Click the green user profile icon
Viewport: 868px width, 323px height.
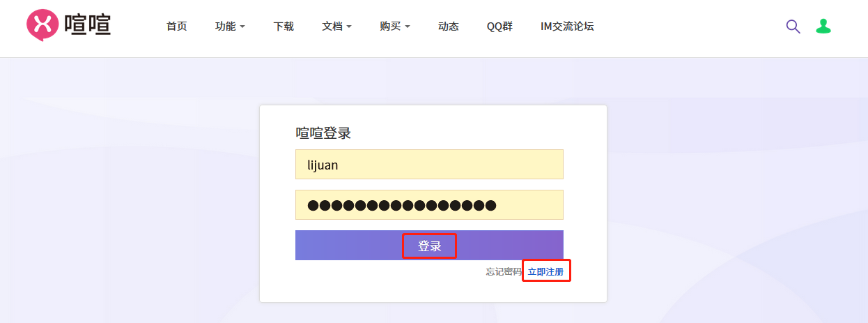823,27
